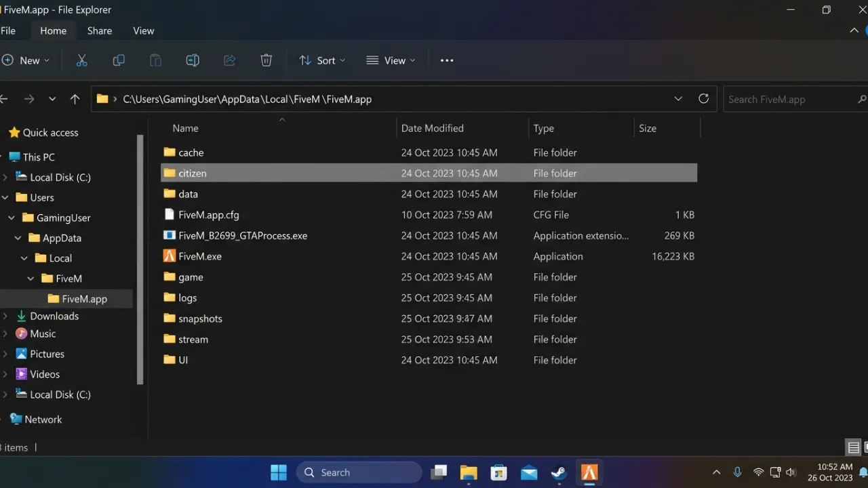868x488 pixels.
Task: Open recent locations dropdown arrow
Action: (x=52, y=99)
